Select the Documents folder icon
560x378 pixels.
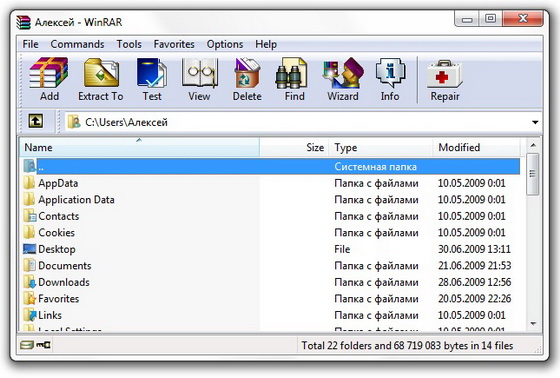30,265
